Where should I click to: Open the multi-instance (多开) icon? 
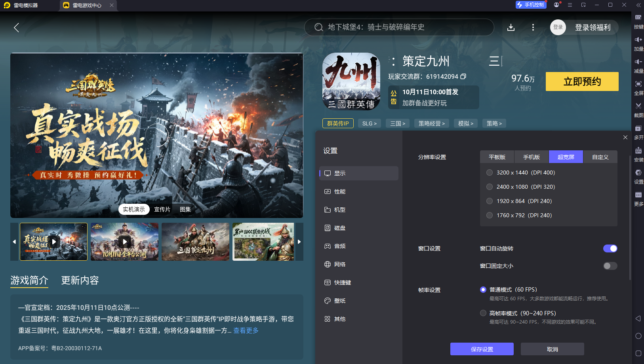click(x=638, y=129)
